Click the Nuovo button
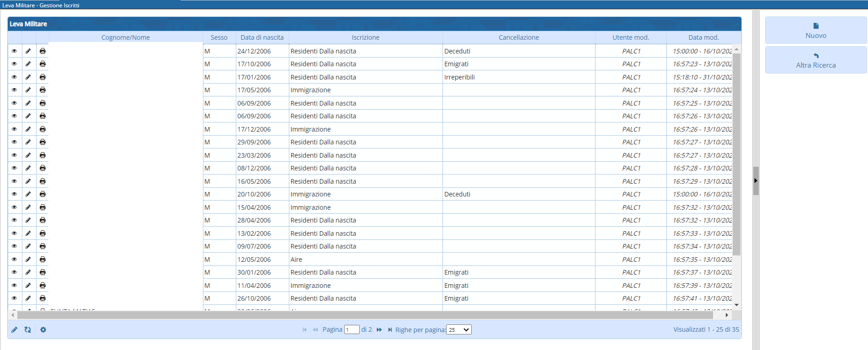 pyautogui.click(x=815, y=30)
